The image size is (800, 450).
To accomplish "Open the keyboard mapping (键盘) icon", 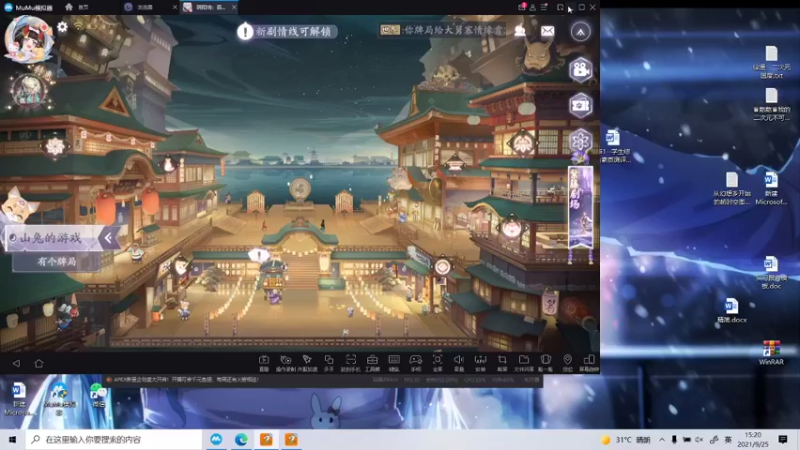I will pyautogui.click(x=394, y=363).
